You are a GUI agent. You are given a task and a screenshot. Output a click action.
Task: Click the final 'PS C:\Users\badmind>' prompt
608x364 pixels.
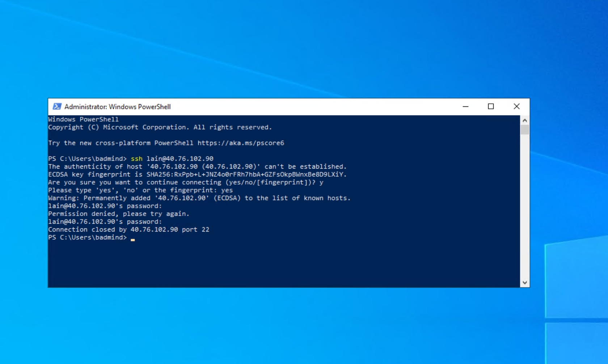[88, 237]
